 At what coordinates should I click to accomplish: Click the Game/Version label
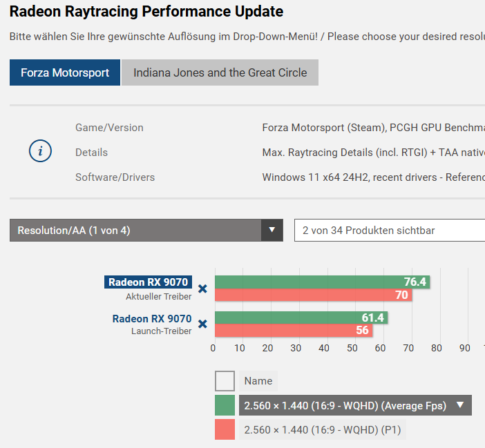[109, 128]
